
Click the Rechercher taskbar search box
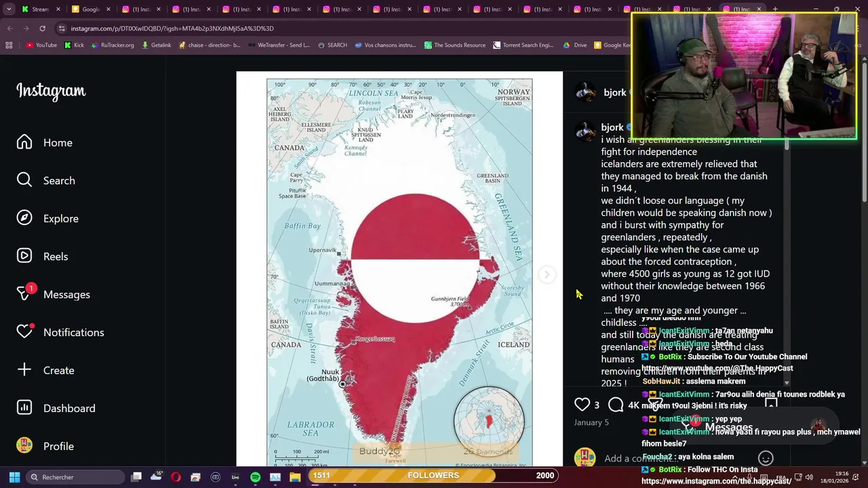[76, 477]
